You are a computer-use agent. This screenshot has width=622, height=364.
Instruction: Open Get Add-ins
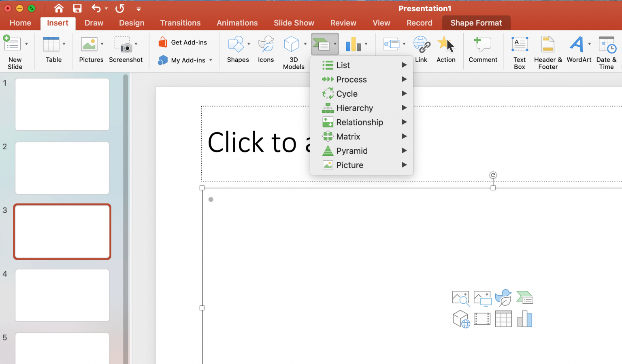coord(184,42)
